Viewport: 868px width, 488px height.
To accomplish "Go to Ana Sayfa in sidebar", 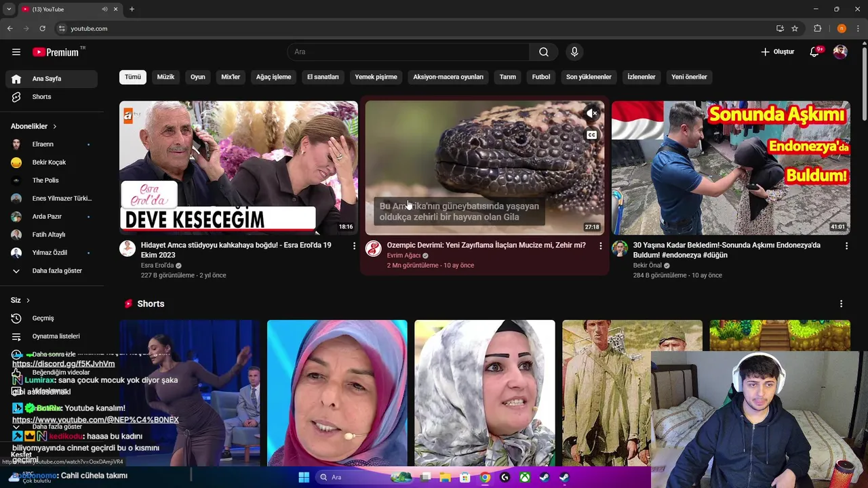I will tap(52, 79).
